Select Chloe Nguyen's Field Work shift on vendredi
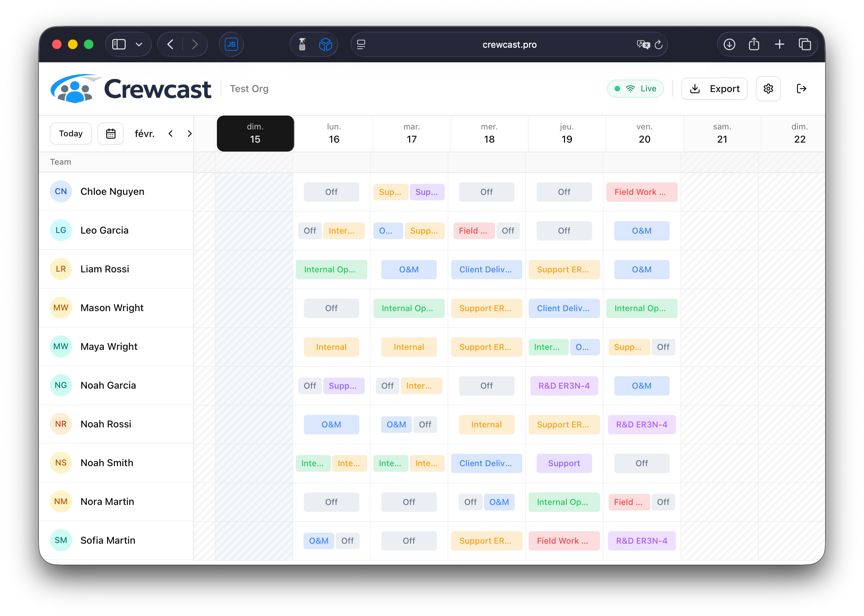 [642, 192]
